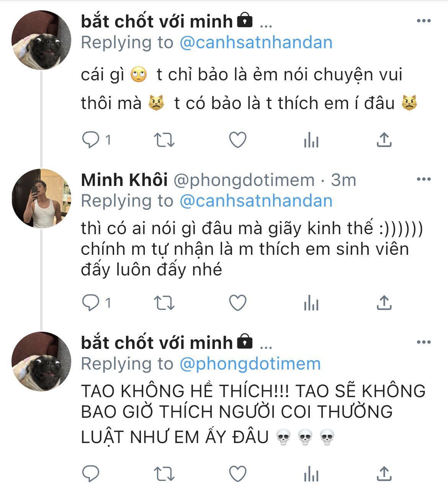Image resolution: width=448 pixels, height=492 pixels.
Task: Open @canhsatnhandan link in first tweet
Action: coord(256,42)
